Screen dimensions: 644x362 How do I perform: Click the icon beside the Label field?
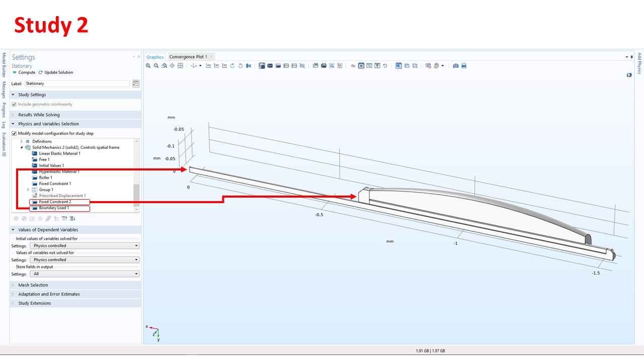[x=136, y=84]
